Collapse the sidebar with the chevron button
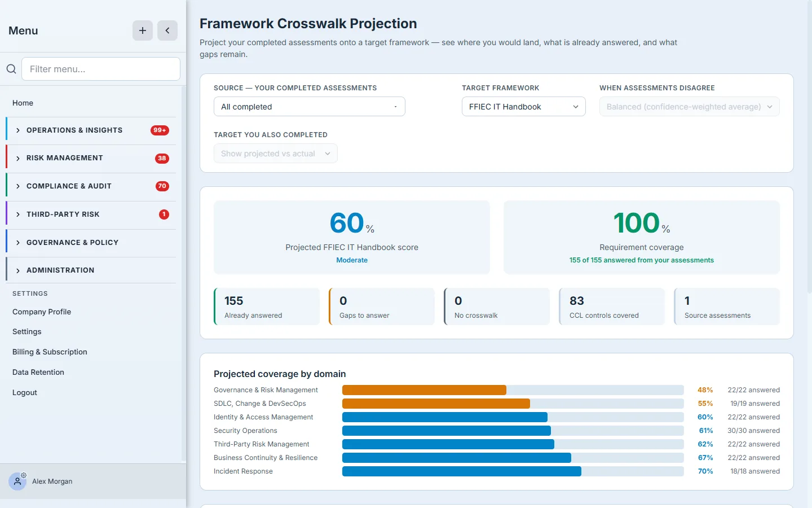The width and height of the screenshot is (812, 508). 167,30
